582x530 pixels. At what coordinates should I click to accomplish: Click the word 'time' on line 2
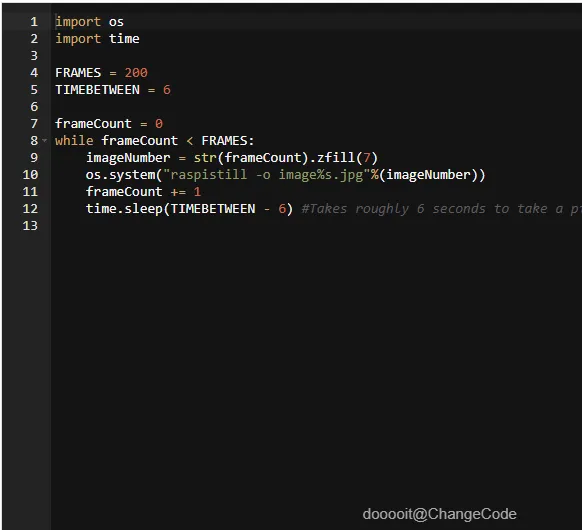pyautogui.click(x=124, y=39)
